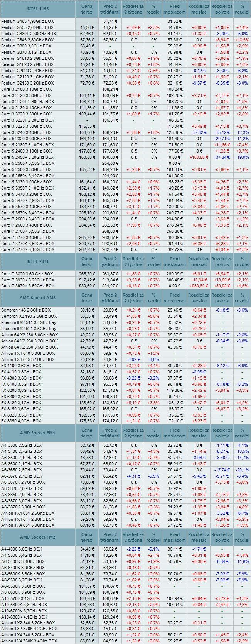
Task: Click the +11,86 € value in Core i5 2380P row
Action: pos(222,145)
